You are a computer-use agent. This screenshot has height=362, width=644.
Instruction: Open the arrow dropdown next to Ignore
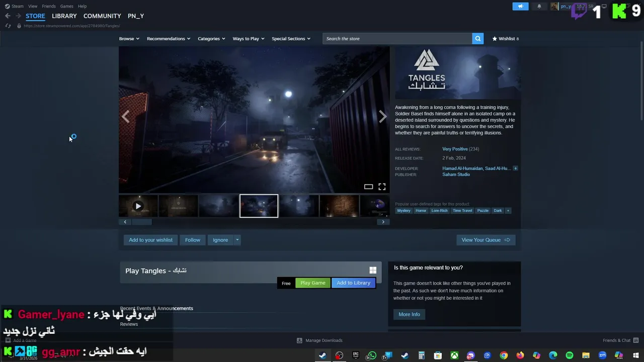[237, 240]
